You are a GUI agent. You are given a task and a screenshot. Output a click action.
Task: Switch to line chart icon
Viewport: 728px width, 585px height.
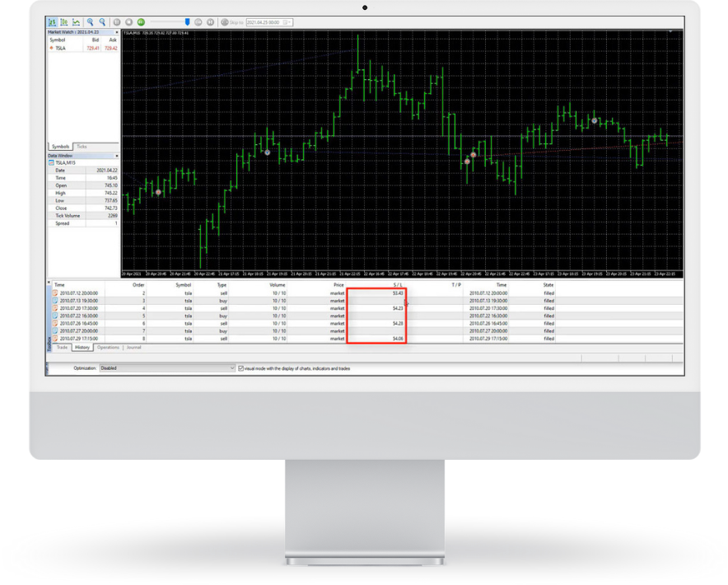tap(76, 22)
